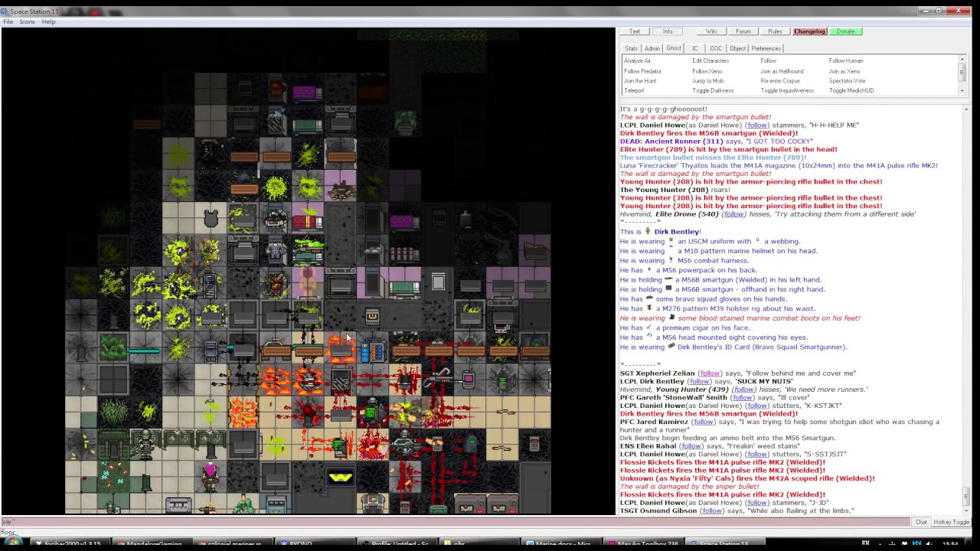
Task: Click the Follow Predator verb
Action: tap(642, 71)
